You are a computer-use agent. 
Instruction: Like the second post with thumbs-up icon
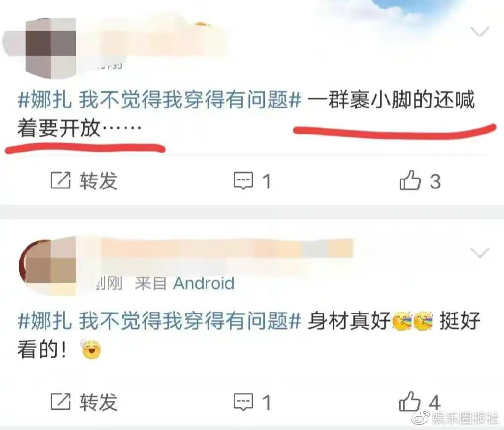coord(410,401)
